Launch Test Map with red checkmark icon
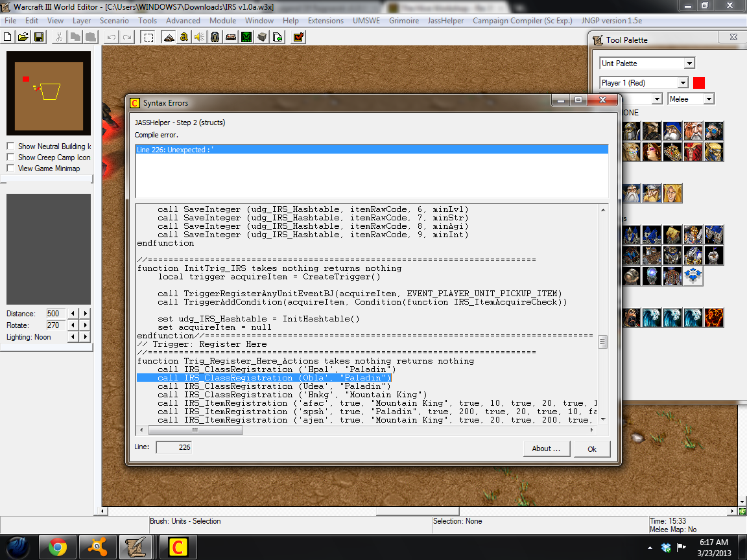The height and width of the screenshot is (560, 747). pyautogui.click(x=299, y=37)
